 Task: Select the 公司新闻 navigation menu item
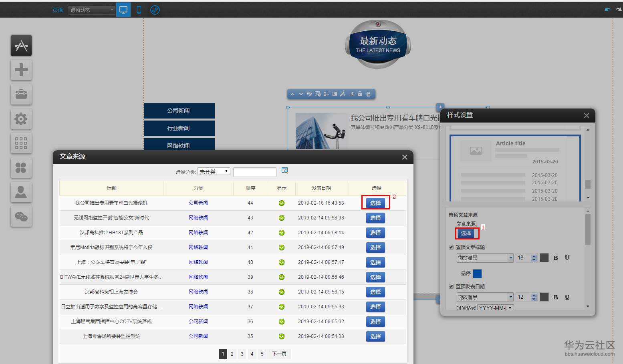179,111
